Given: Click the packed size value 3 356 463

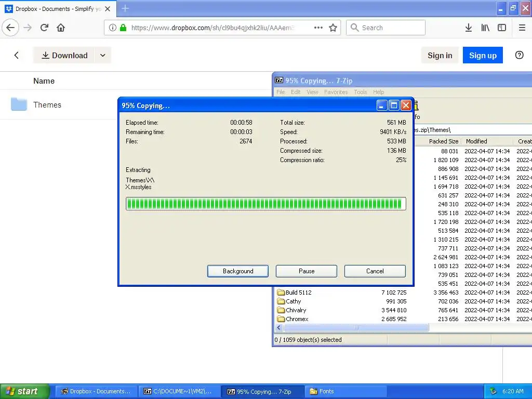Looking at the screenshot, I should click(445, 292).
